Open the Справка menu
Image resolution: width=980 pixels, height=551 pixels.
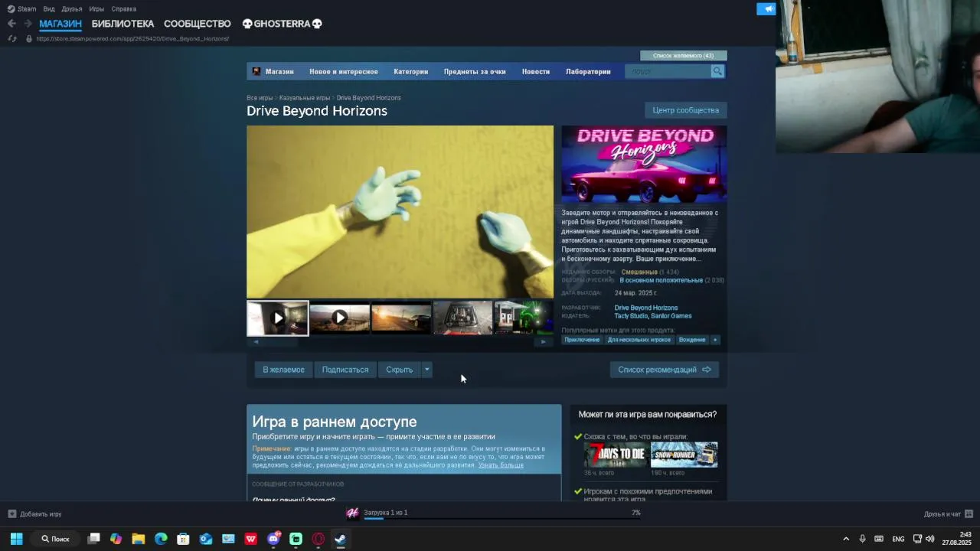pos(123,9)
